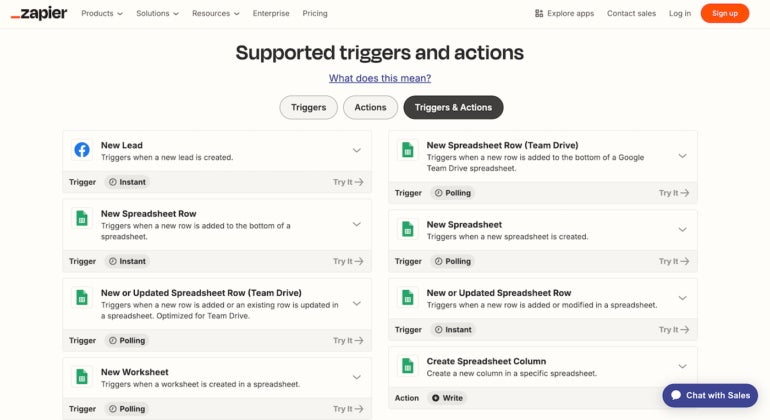Click Google Sheets icon beside New Spreadsheet Row
The width and height of the screenshot is (770, 420).
[82, 218]
